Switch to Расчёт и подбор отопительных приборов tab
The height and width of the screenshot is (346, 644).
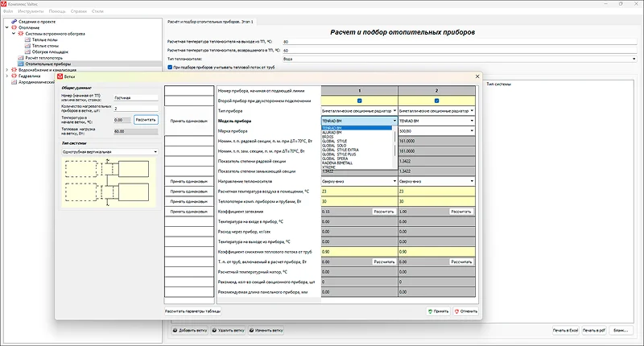pos(210,22)
